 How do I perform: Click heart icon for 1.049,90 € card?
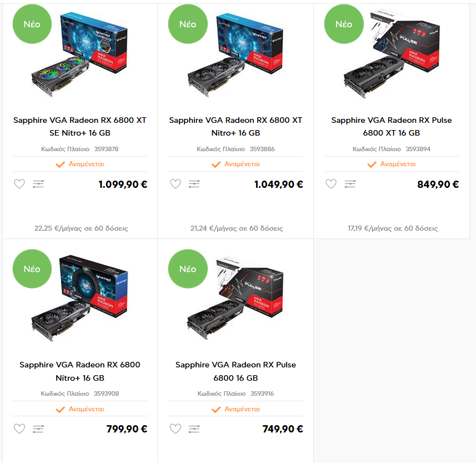pyautogui.click(x=176, y=184)
